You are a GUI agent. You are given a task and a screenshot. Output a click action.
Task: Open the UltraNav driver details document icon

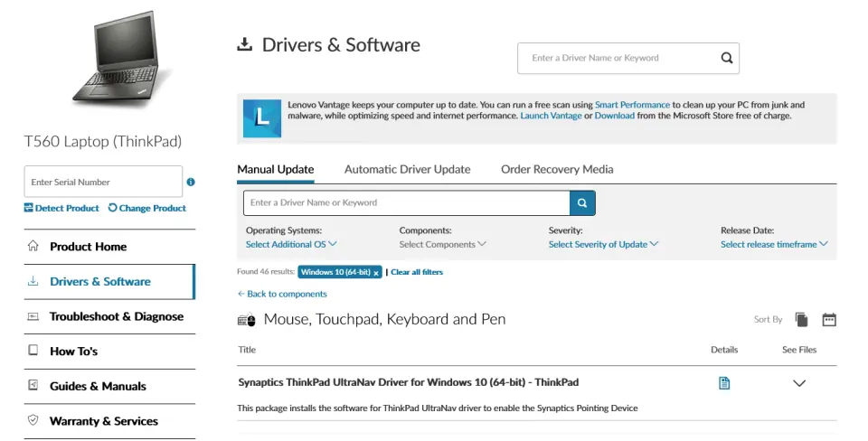[724, 383]
